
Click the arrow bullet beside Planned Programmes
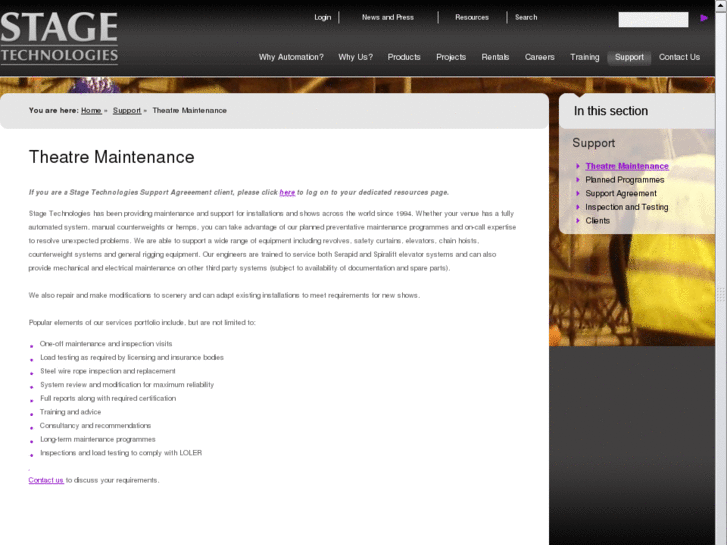(x=578, y=180)
